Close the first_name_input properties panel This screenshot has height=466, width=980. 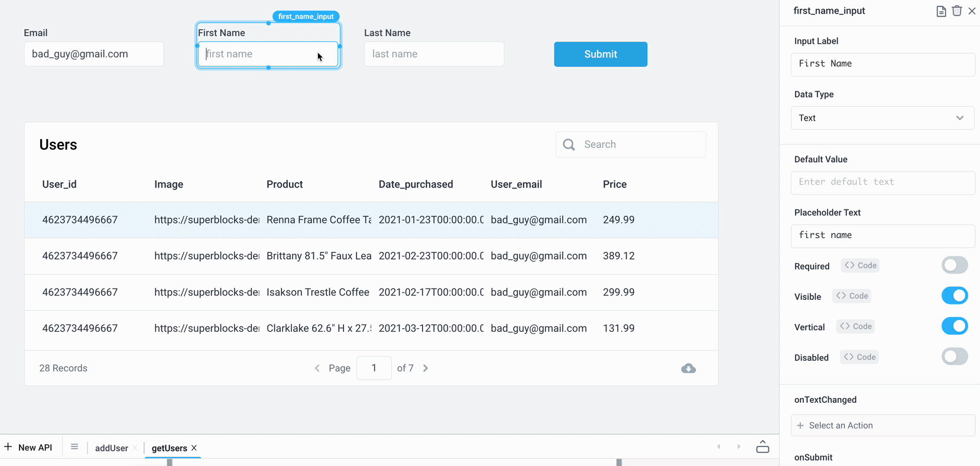[x=972, y=11]
